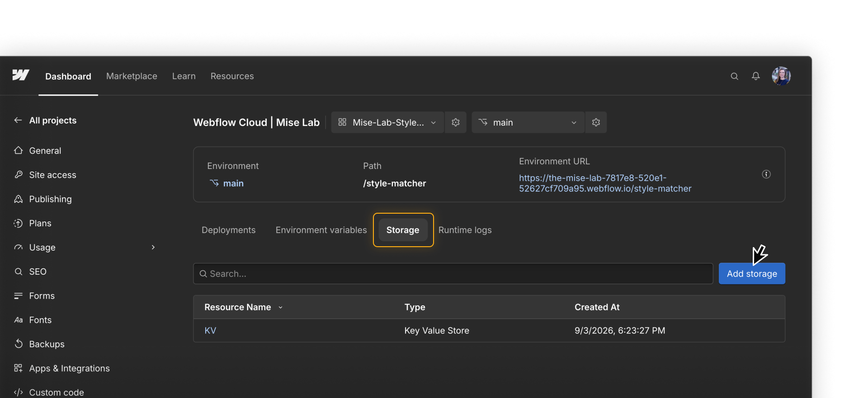Switch to Environment variables tab
The image size is (868, 398).
(x=321, y=230)
